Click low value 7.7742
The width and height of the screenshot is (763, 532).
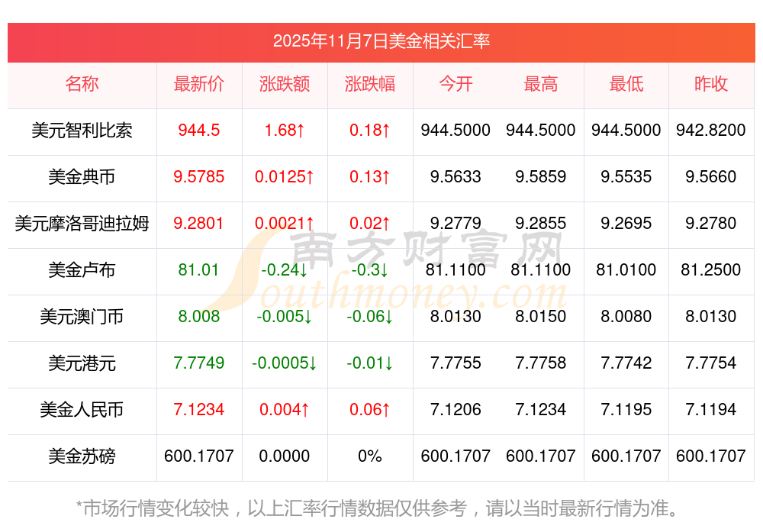(x=626, y=363)
